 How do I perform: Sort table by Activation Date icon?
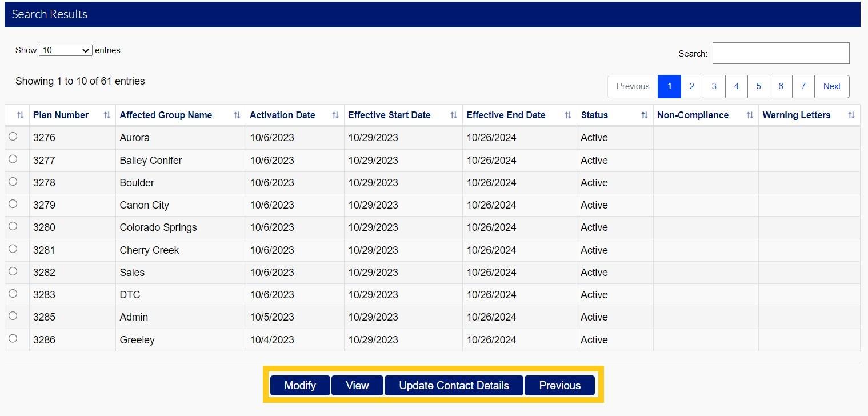(335, 115)
